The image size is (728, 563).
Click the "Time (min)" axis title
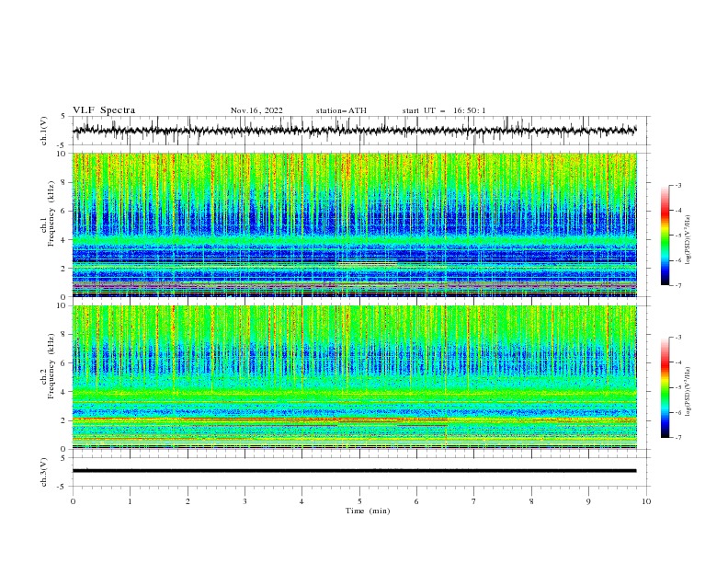pyautogui.click(x=368, y=511)
